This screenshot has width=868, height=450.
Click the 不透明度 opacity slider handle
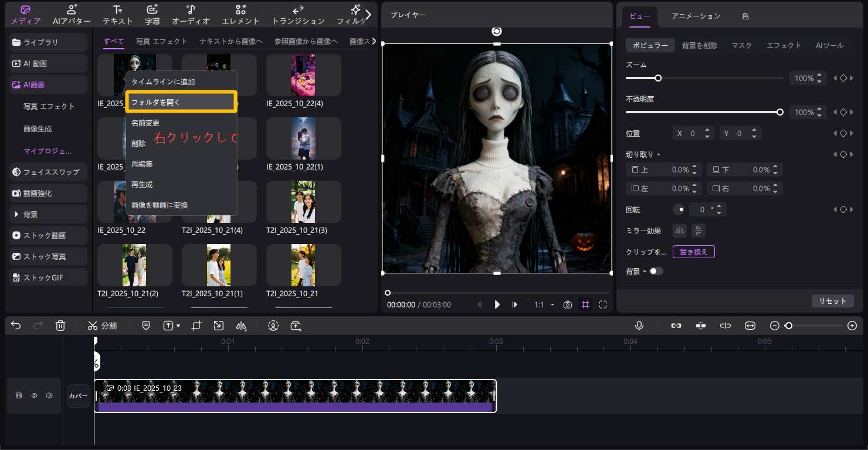779,112
